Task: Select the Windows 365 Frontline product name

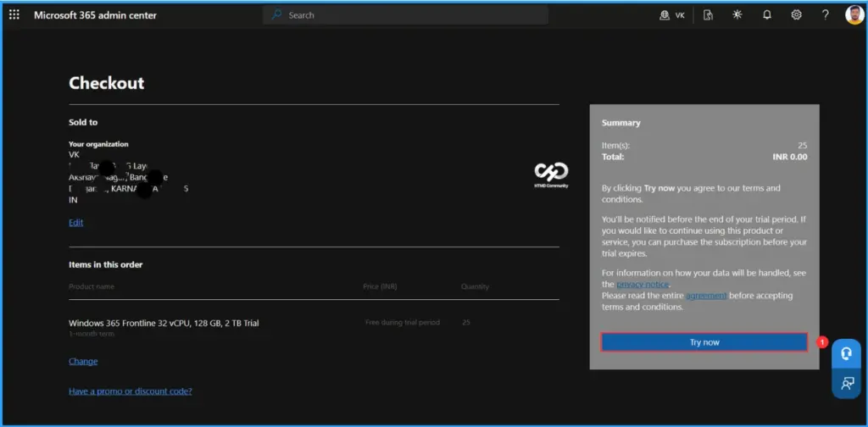Action: (164, 323)
